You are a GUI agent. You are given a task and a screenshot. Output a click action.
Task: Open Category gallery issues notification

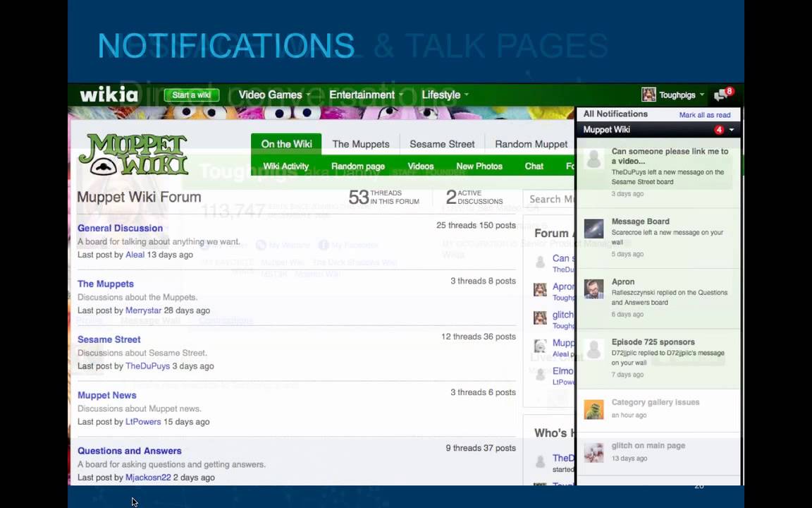coord(658,411)
